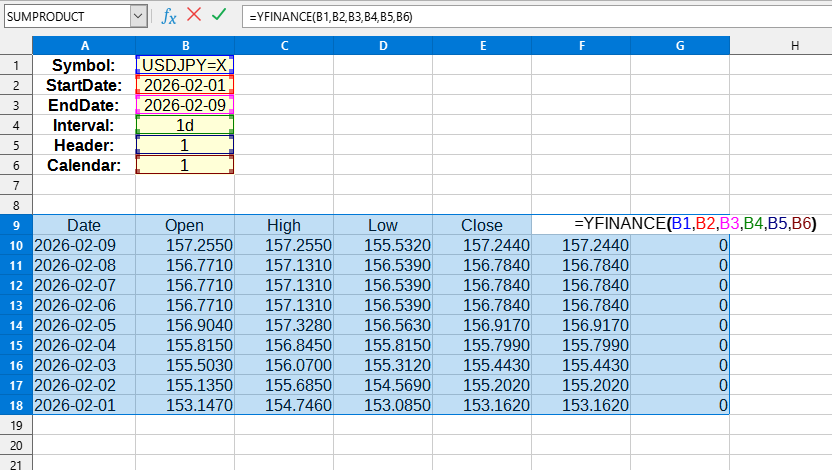Click the Interval value 1d
832x470 pixels.
point(185,125)
